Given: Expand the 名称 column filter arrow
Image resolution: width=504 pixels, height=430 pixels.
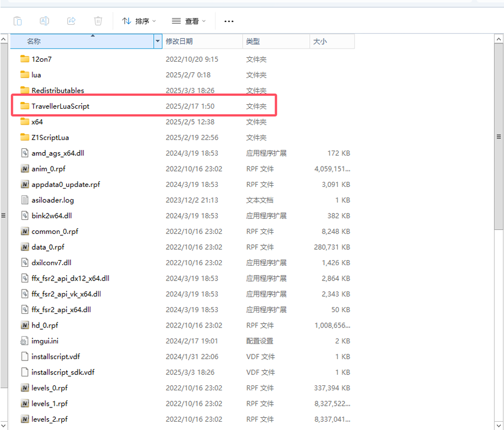Looking at the screenshot, I should (158, 41).
